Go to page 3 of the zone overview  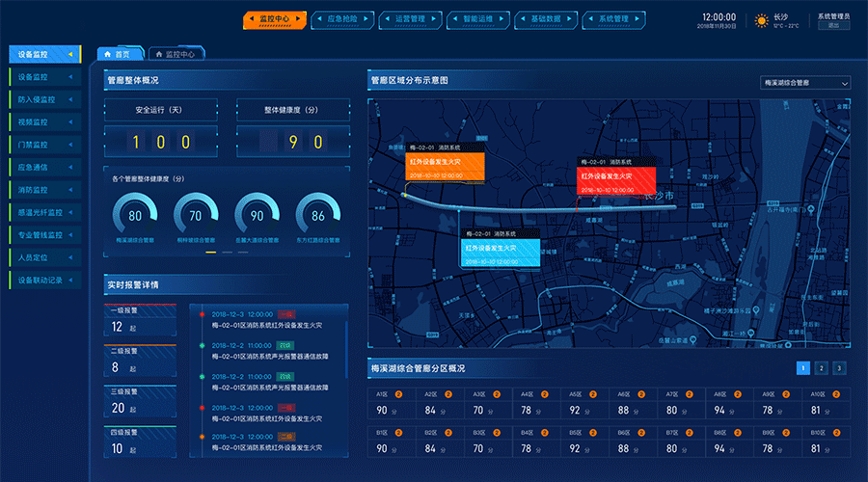pyautogui.click(x=839, y=368)
